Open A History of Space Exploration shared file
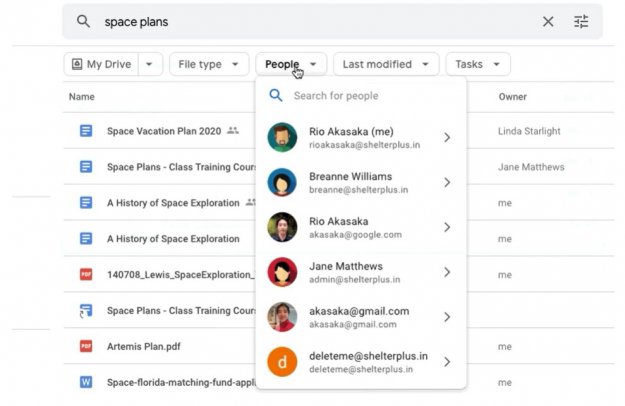This screenshot has height=406, width=625. tap(174, 203)
